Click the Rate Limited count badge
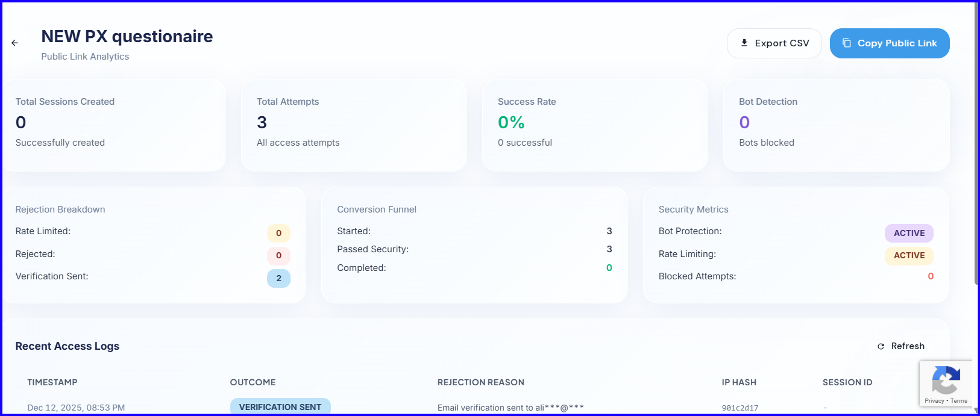Screen dimensions: 980x416 pos(278,233)
